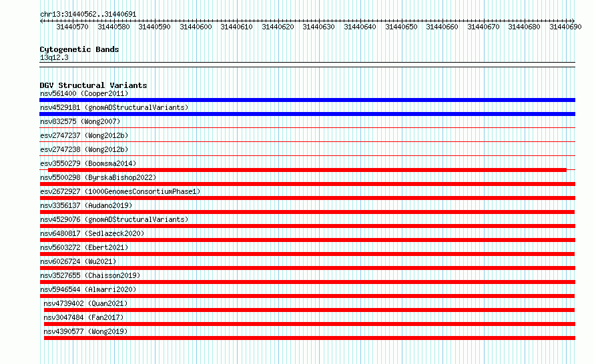Click ruler coordinate 31440620
Viewport: 594px width, 364px height.
coord(278,27)
